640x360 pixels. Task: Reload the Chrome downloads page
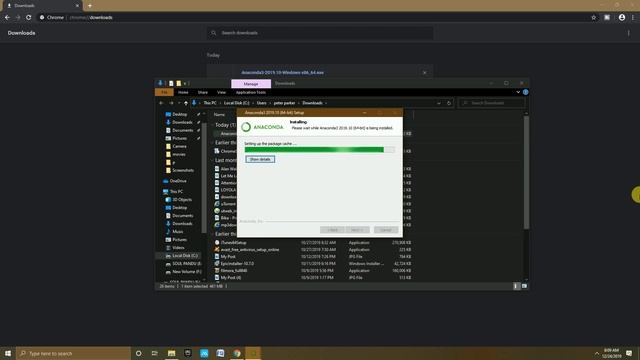28,18
